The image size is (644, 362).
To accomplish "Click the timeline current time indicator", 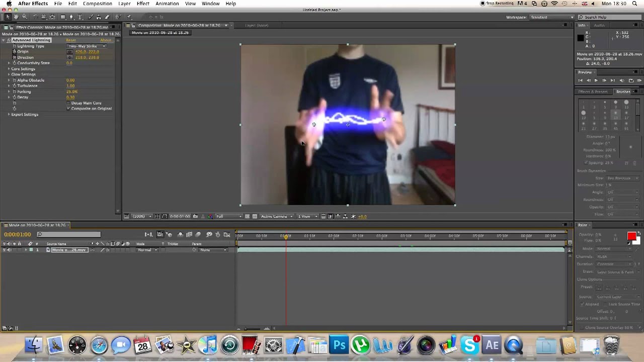I will coord(286,236).
